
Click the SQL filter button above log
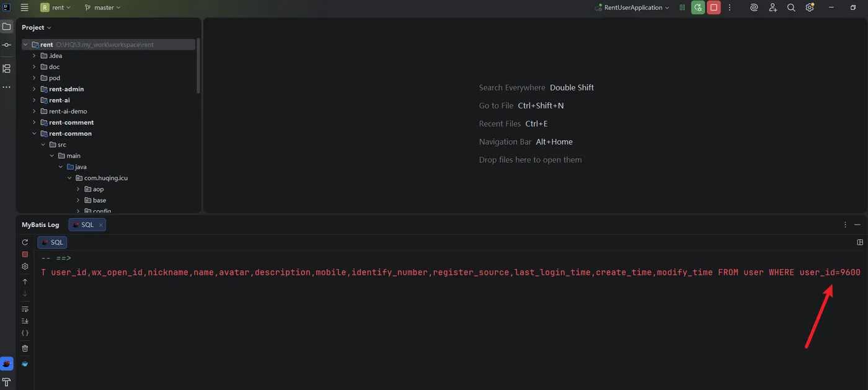click(52, 242)
